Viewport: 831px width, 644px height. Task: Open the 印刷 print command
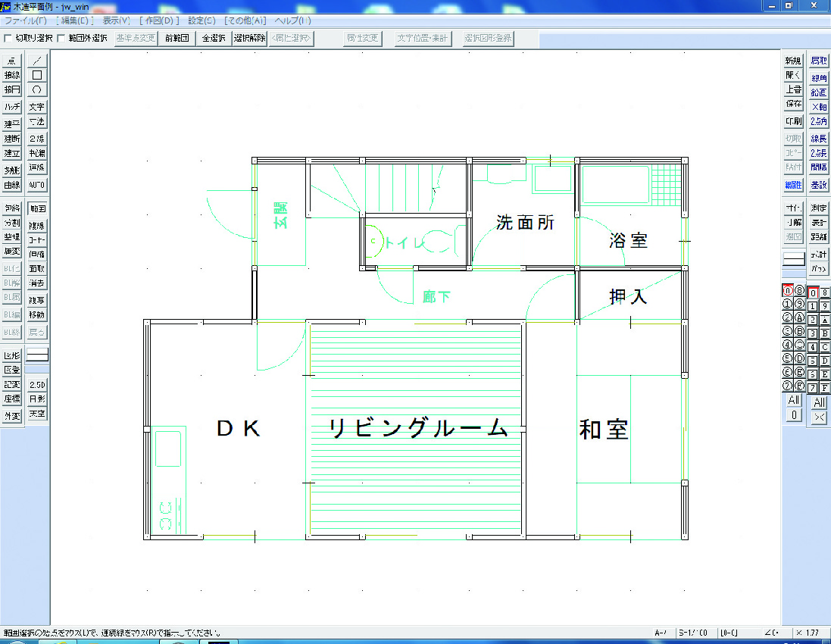click(x=793, y=122)
